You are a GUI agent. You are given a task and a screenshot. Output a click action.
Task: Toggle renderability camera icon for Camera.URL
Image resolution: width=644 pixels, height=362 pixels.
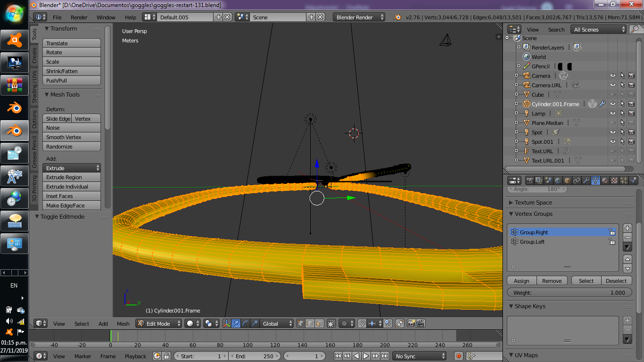point(631,85)
